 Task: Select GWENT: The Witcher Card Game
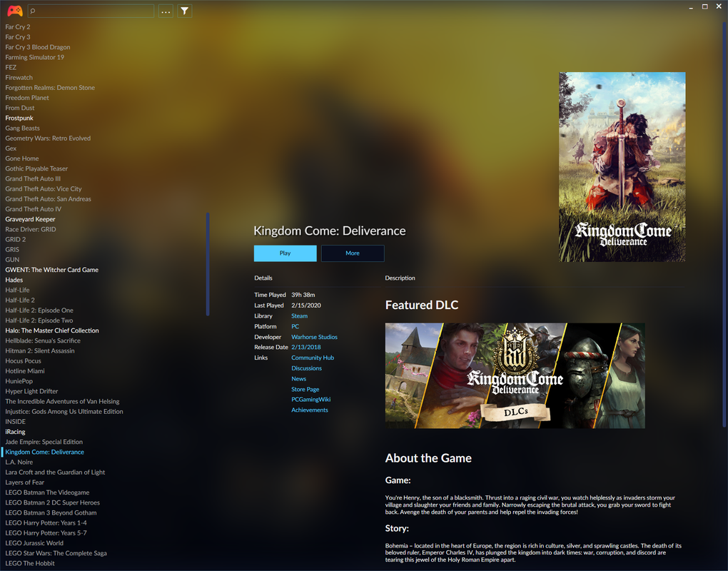pos(51,270)
